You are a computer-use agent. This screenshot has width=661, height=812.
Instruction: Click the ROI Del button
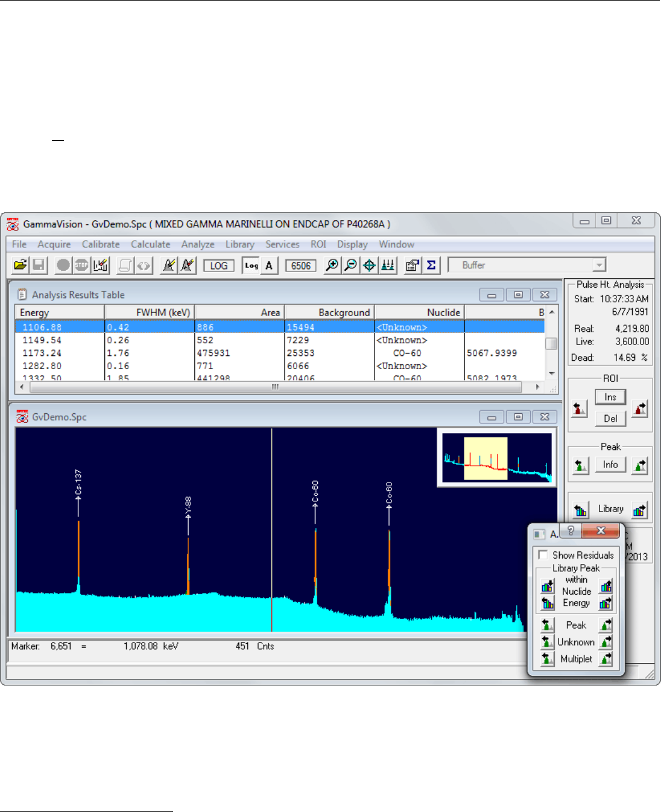[610, 419]
